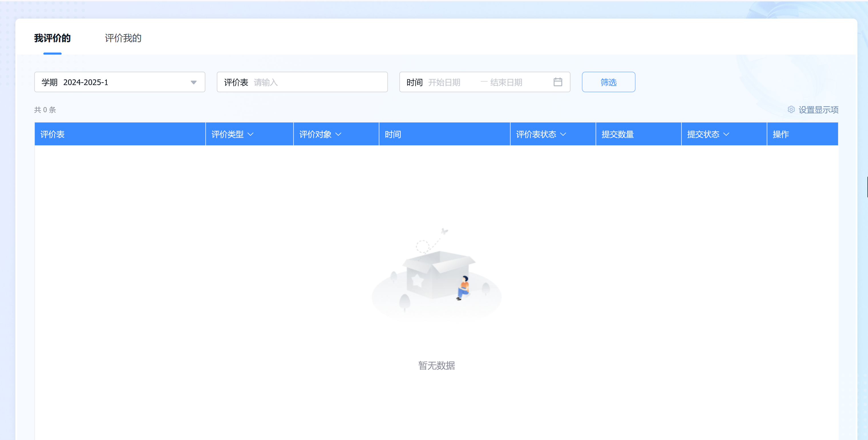The height and width of the screenshot is (440, 868).
Task: Switch to the 评价我的 tab
Action: 123,38
